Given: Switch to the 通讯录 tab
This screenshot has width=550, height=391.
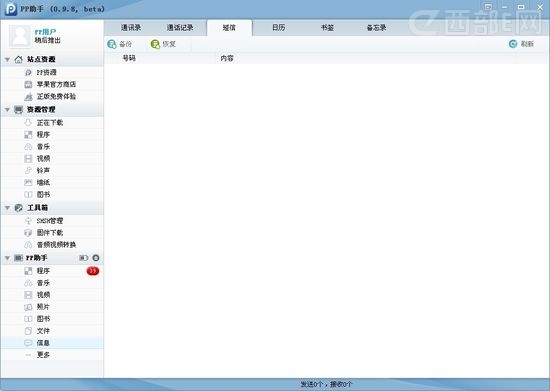Looking at the screenshot, I should [x=131, y=27].
